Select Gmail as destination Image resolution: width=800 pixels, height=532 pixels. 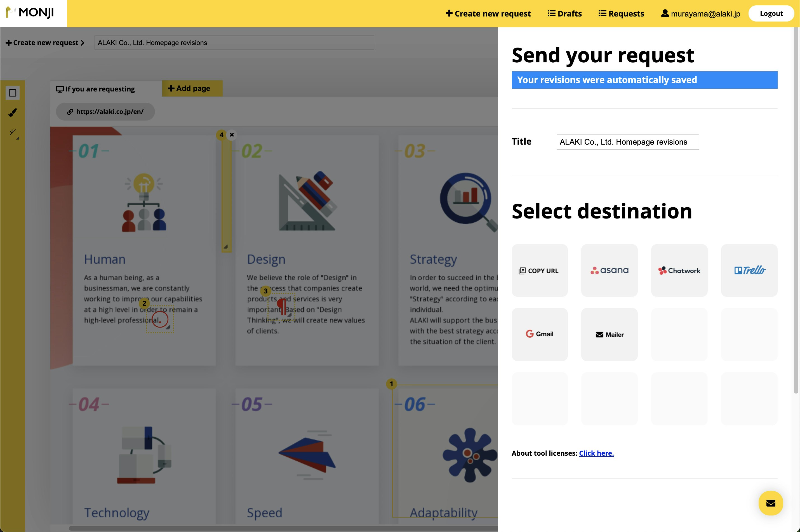(539, 334)
